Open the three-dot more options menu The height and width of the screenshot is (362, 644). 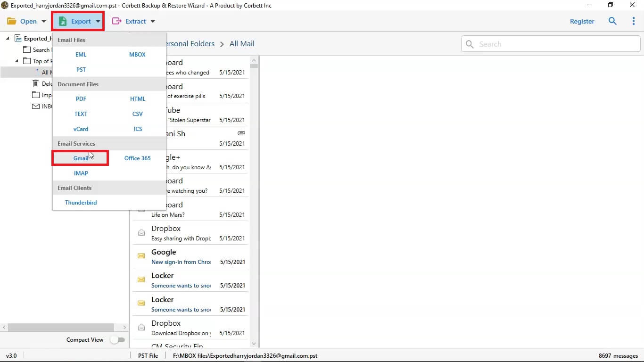tap(634, 21)
